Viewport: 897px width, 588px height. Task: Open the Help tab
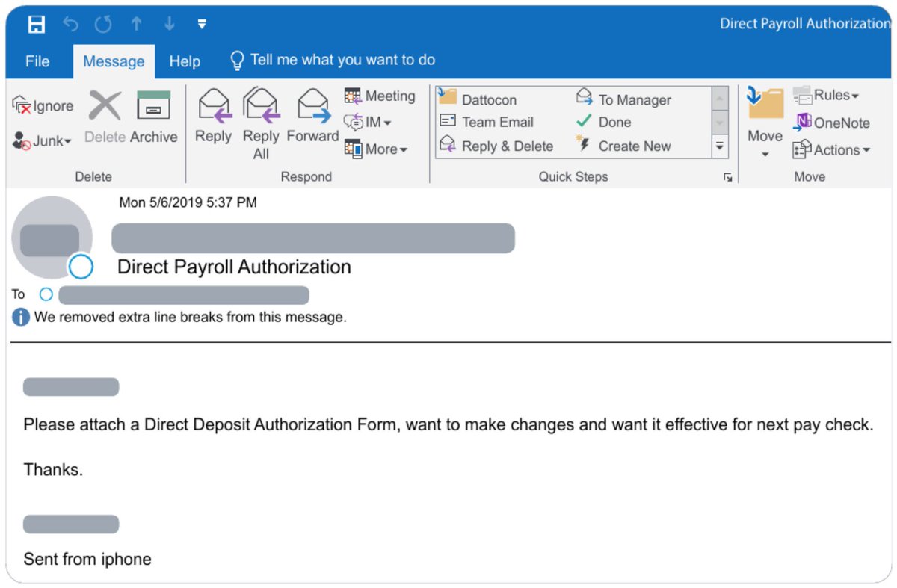click(x=185, y=61)
